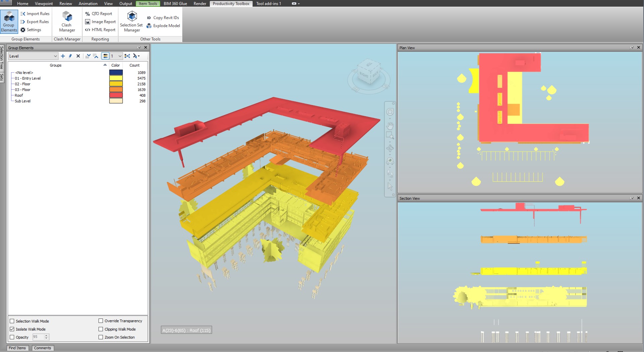The height and width of the screenshot is (352, 644).
Task: Open the numeric dropdown showing 1
Action: pos(116,56)
